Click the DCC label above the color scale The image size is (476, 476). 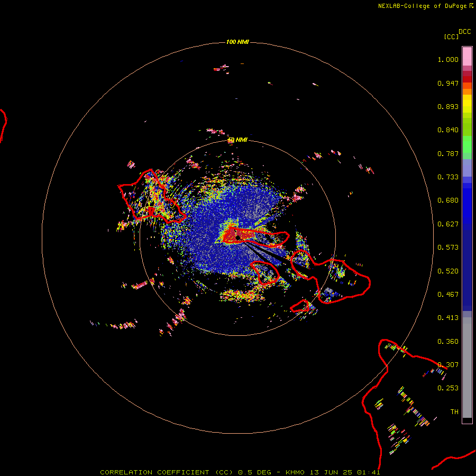coord(464,32)
